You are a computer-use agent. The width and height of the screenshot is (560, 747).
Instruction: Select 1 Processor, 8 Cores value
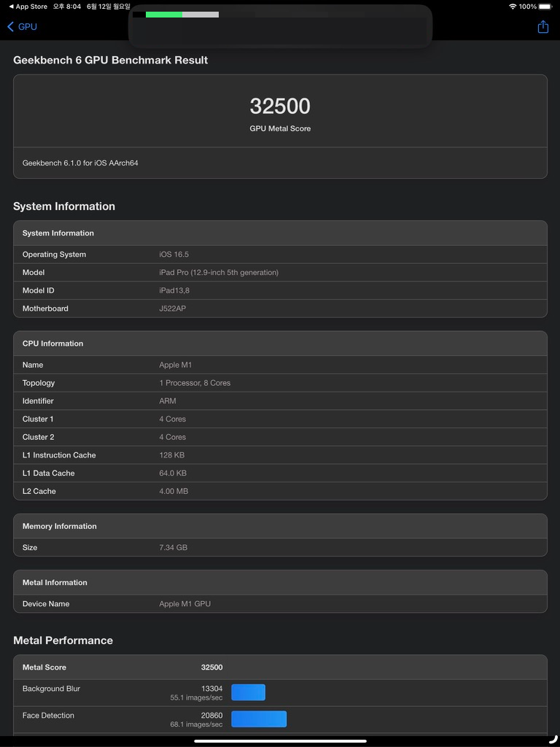[195, 383]
